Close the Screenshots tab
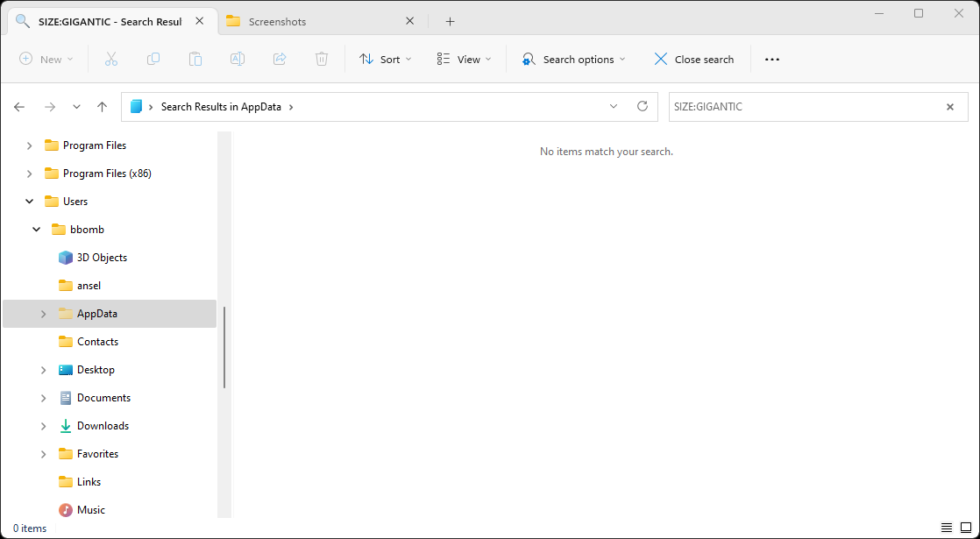This screenshot has width=980, height=539. tap(410, 22)
